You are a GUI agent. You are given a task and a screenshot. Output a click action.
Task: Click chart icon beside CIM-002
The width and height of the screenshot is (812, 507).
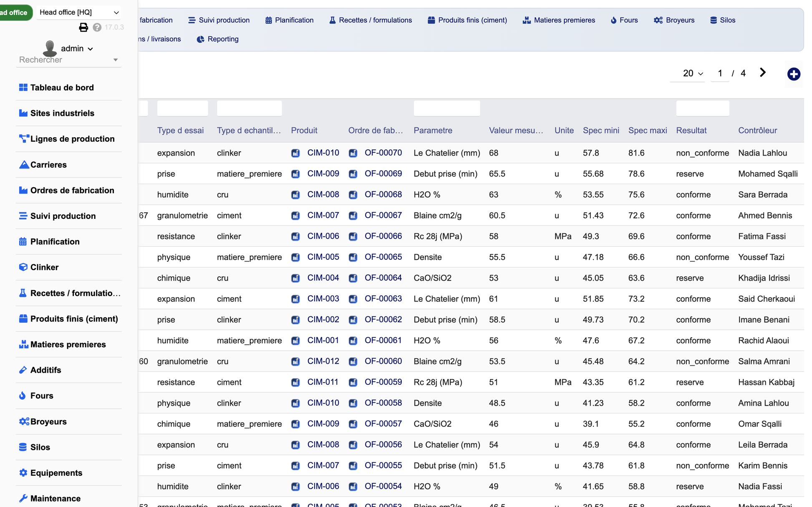(x=295, y=320)
